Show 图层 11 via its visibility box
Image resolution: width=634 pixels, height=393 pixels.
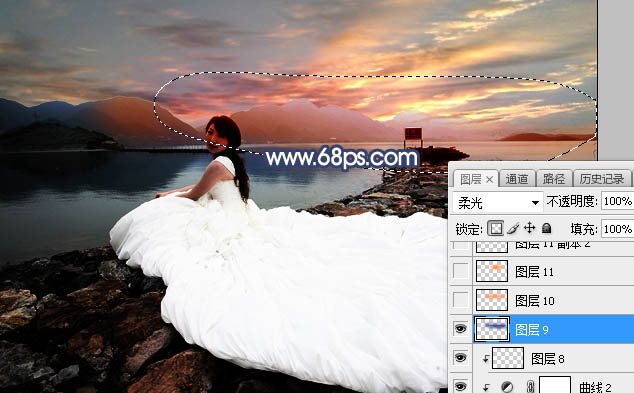click(460, 271)
